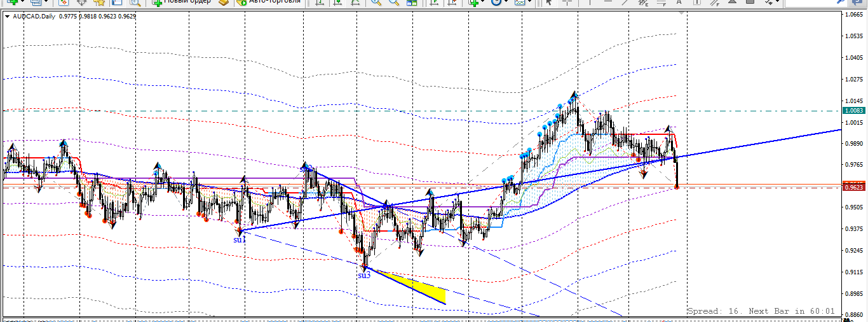
Task: Click the red 0.9623 current price label
Action: 853,187
